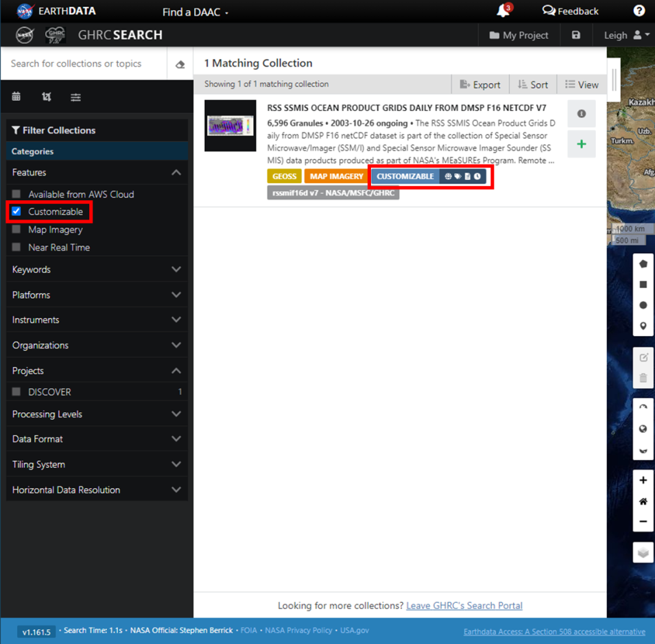The width and height of the screenshot is (655, 644).
Task: Expand the Data Format category
Action: pyautogui.click(x=97, y=439)
